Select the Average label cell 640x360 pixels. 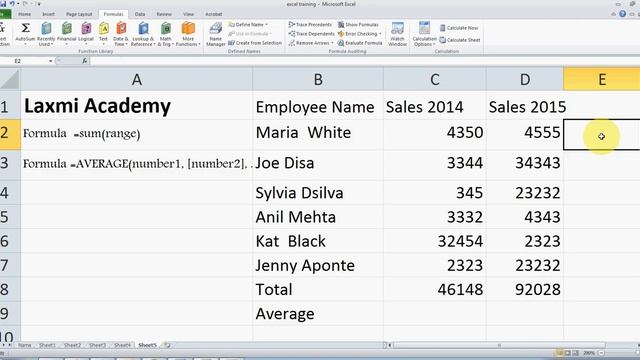click(318, 313)
